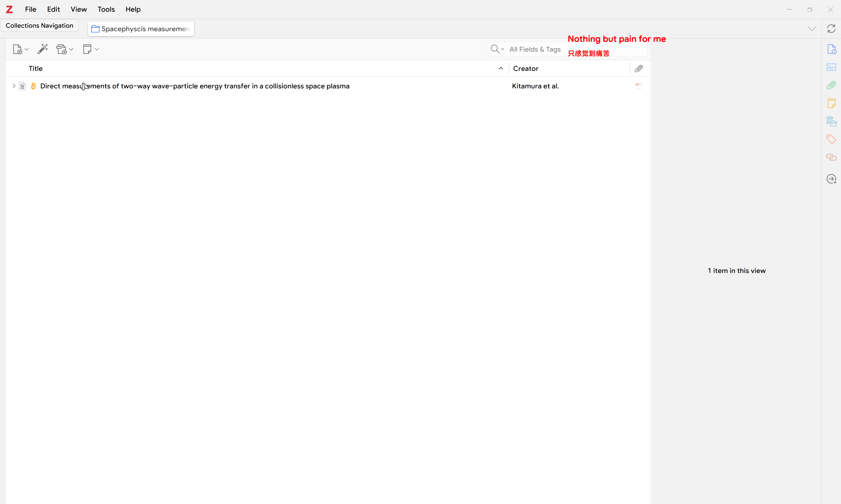841x504 pixels.
Task: Expand the Kitamura item row arrow
Action: (14, 86)
